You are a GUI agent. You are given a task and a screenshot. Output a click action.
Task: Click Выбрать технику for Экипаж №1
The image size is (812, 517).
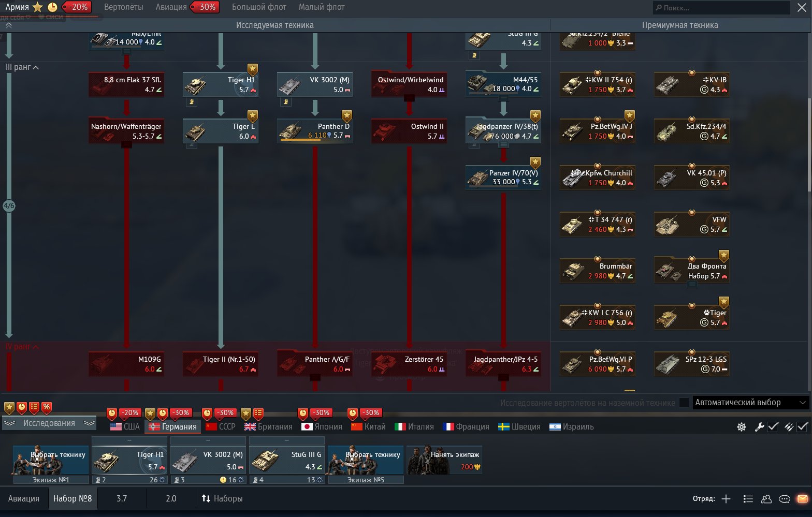pyautogui.click(x=51, y=460)
